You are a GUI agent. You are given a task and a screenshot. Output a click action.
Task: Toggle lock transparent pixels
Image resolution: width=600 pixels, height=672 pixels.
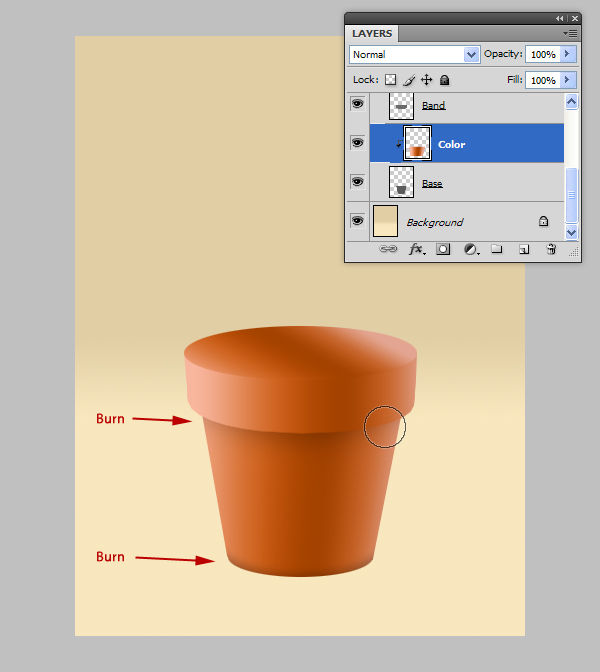tap(390, 80)
